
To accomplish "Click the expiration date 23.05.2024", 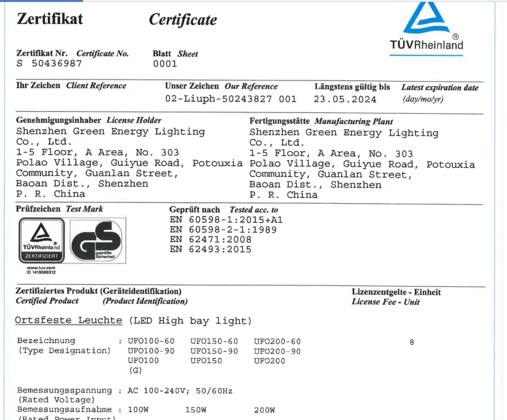I will coord(345,99).
